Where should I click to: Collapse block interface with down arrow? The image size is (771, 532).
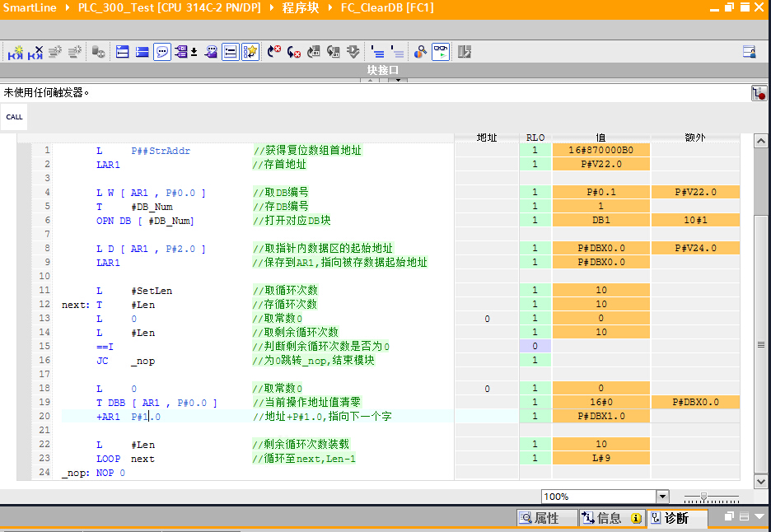(398, 80)
